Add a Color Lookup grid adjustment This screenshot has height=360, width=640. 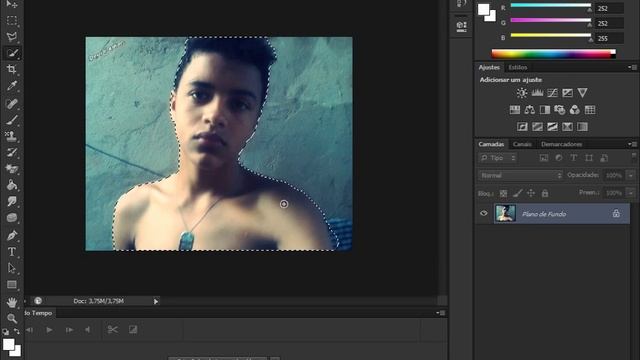click(x=590, y=110)
